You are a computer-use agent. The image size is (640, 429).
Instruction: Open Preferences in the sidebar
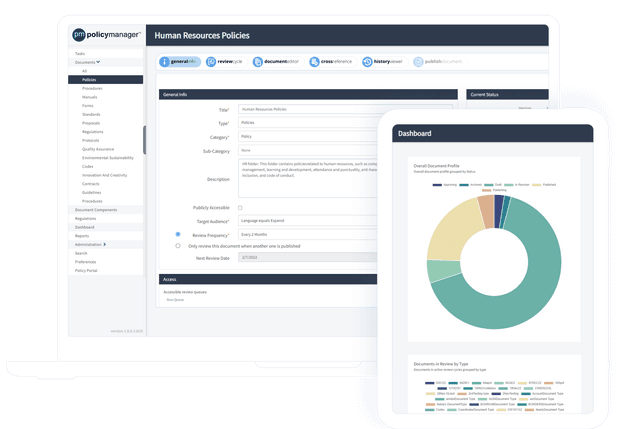[x=85, y=262]
